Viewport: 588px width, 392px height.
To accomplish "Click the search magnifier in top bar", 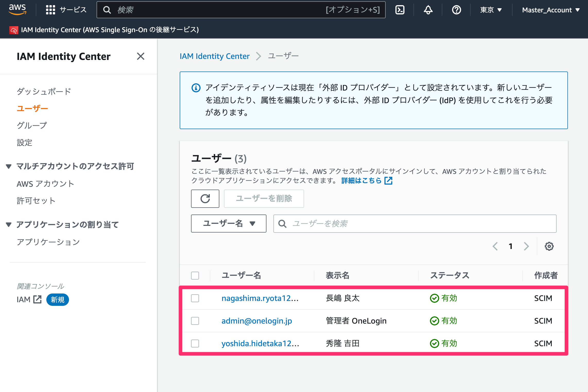I will (107, 10).
